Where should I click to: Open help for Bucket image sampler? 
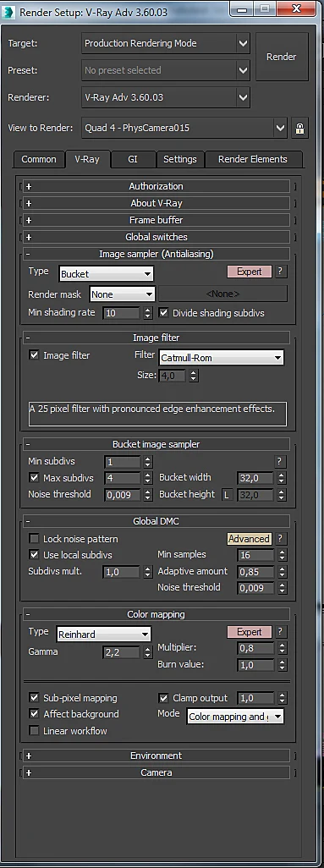(x=280, y=461)
